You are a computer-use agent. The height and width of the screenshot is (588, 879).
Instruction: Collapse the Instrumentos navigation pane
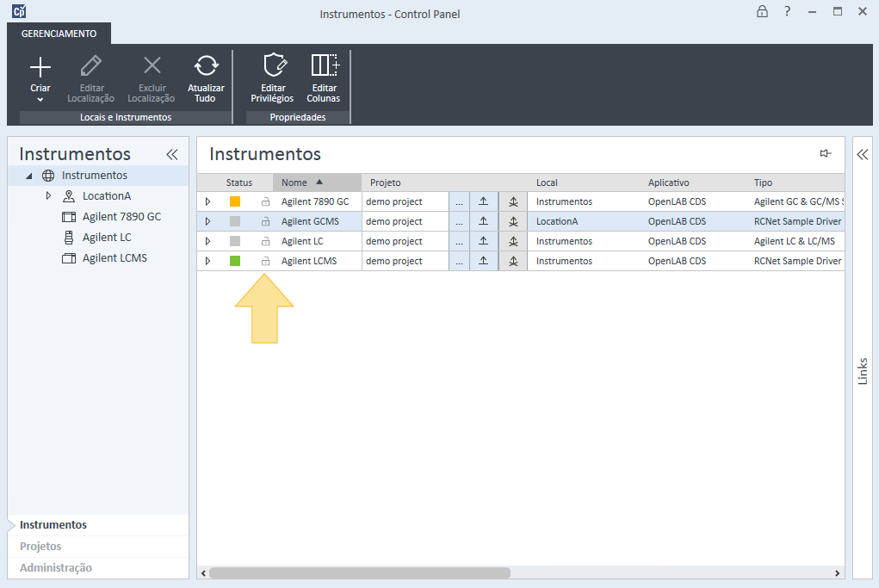pos(172,155)
